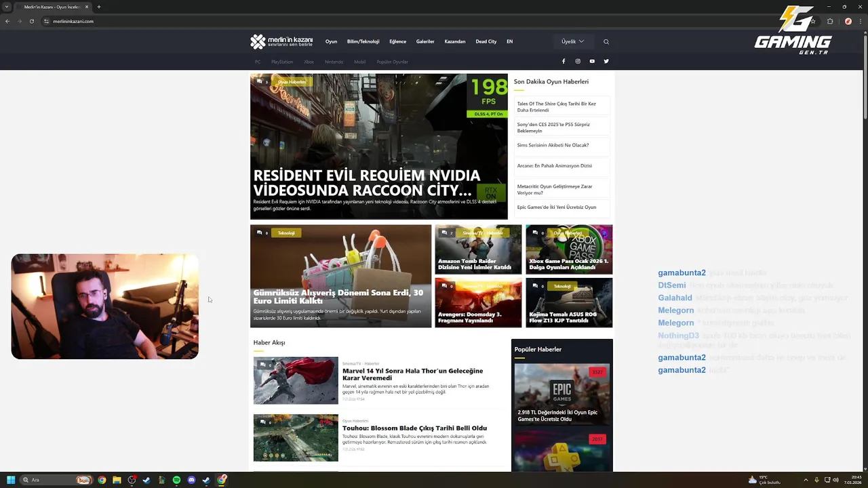
Task: Open Kojima Temalı ASUS ROG card
Action: pyautogui.click(x=569, y=302)
